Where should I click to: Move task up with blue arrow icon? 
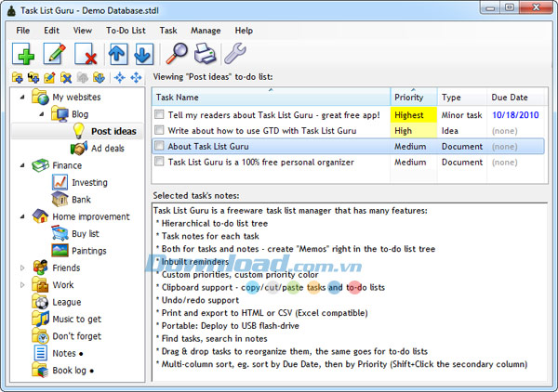[x=118, y=54]
